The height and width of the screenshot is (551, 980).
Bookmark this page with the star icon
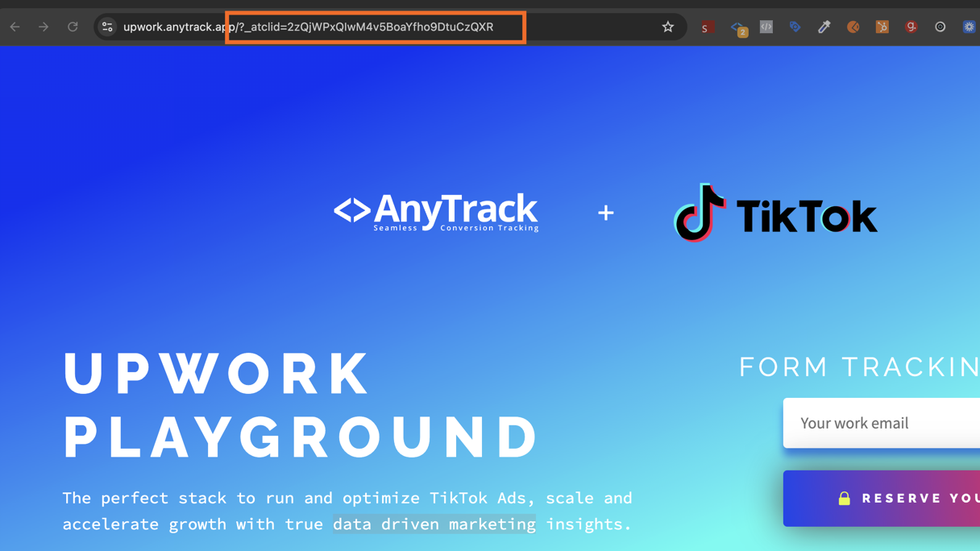668,27
